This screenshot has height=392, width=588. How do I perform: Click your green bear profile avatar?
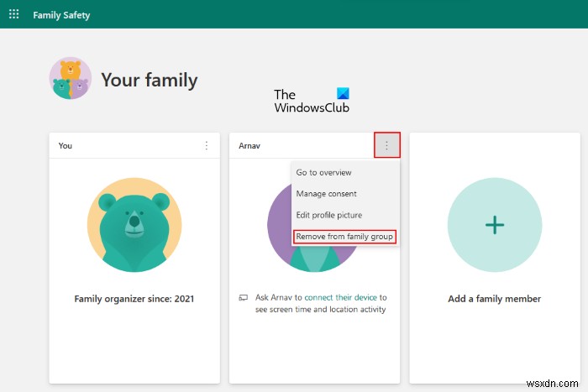134,225
